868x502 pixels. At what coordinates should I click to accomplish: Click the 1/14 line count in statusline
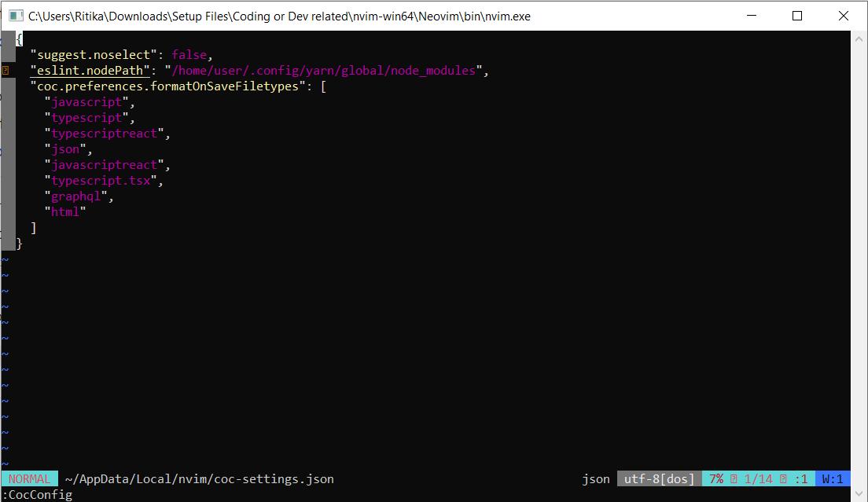tap(759, 478)
